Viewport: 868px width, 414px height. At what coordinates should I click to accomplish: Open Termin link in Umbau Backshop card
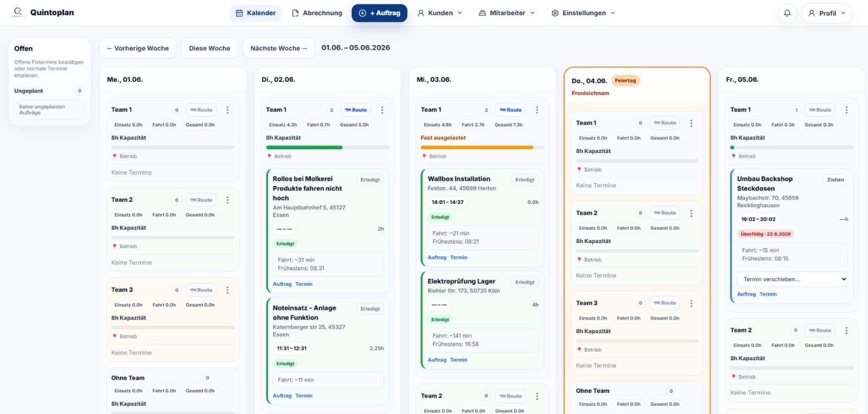click(x=768, y=295)
